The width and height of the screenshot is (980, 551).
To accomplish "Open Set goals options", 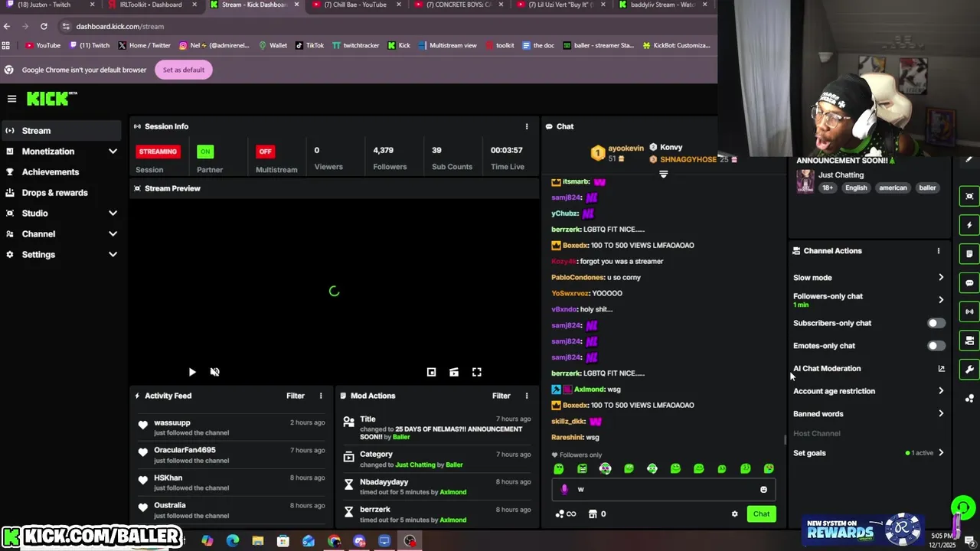I will point(869,453).
